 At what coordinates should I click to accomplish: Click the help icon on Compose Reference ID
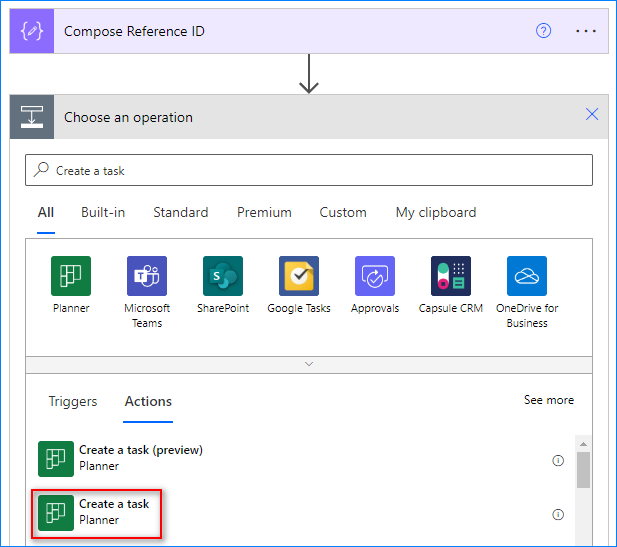click(544, 30)
